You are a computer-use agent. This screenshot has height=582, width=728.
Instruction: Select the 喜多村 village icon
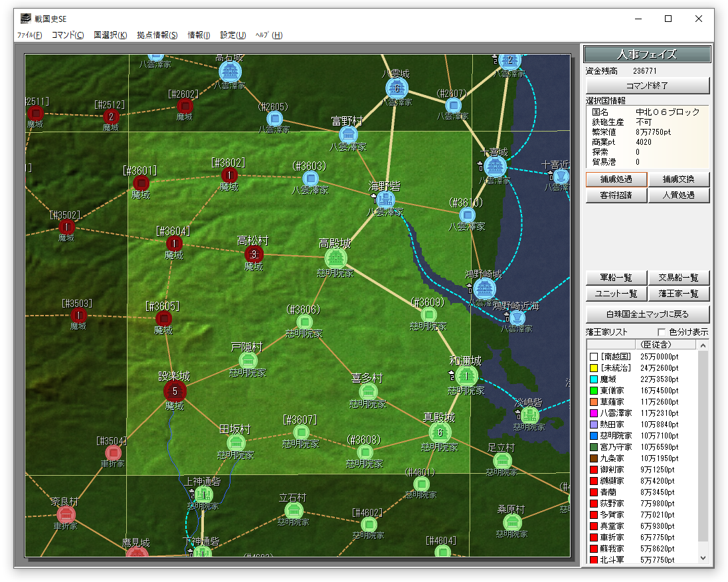click(368, 391)
